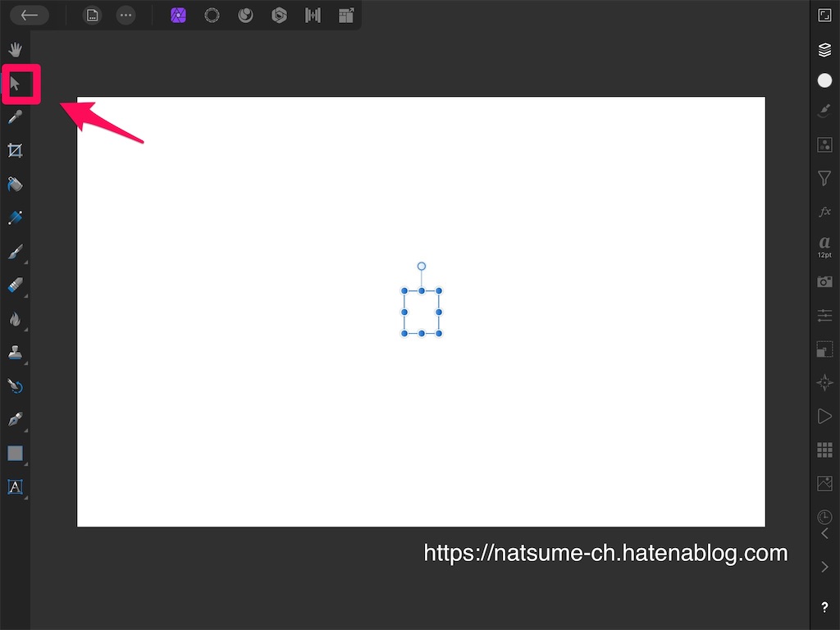The width and height of the screenshot is (840, 630).
Task: Select the Frame Text tool
Action: (15, 487)
